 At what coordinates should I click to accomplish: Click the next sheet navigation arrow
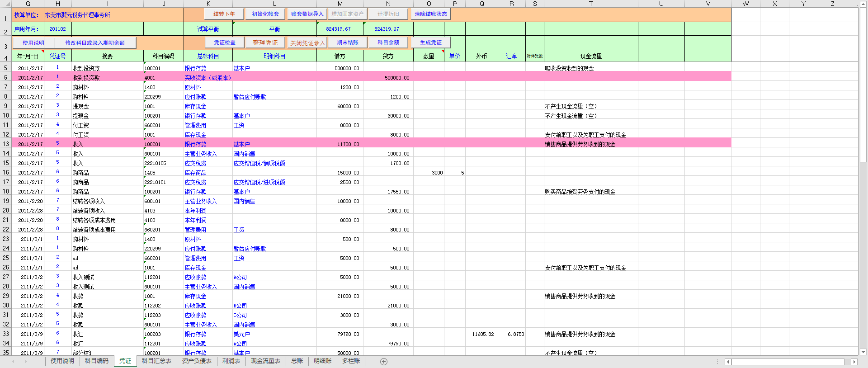coord(26,361)
